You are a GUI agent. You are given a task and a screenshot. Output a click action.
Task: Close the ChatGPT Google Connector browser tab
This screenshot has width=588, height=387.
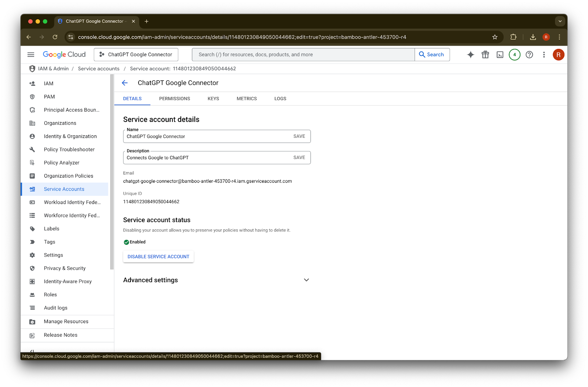coord(133,21)
